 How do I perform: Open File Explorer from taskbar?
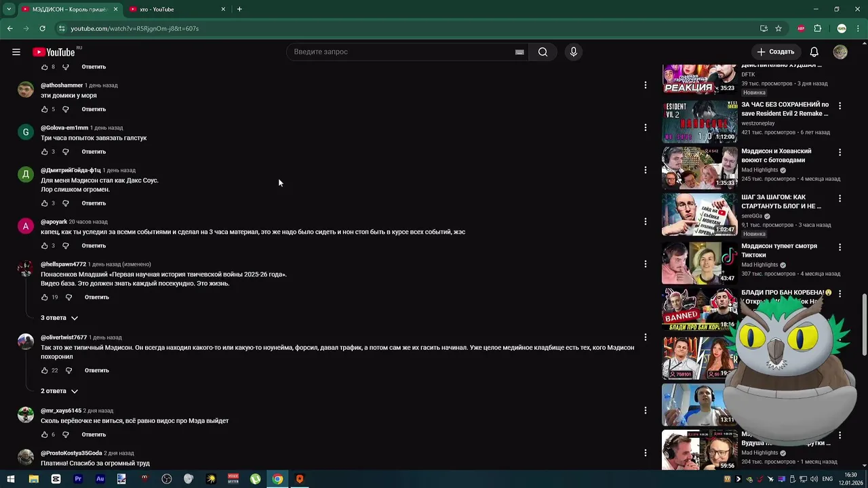(33, 479)
